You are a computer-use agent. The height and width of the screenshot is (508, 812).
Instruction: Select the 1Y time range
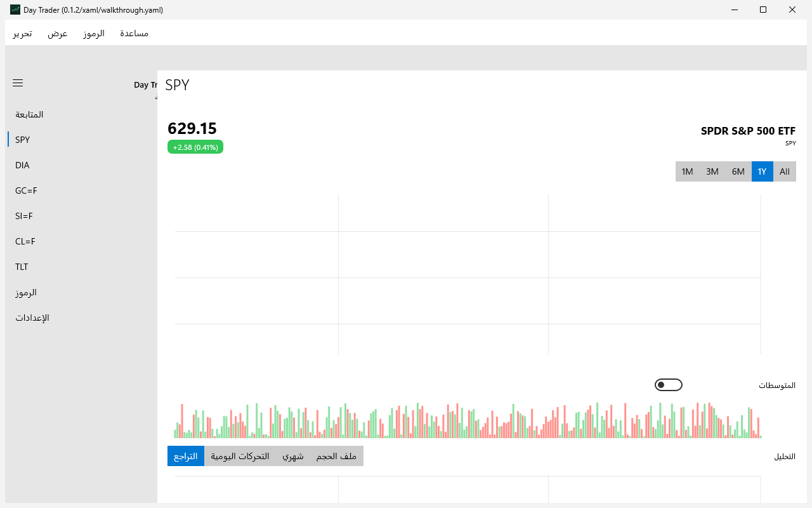coord(763,171)
